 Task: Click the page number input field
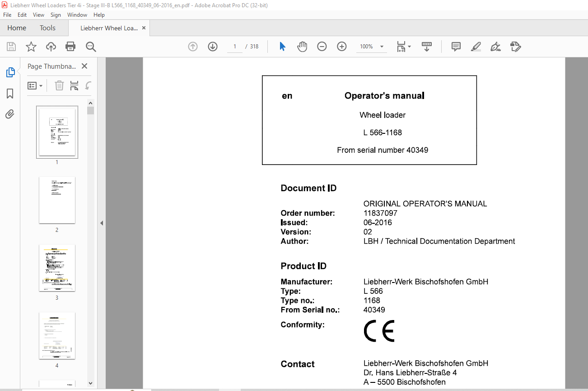coord(235,47)
